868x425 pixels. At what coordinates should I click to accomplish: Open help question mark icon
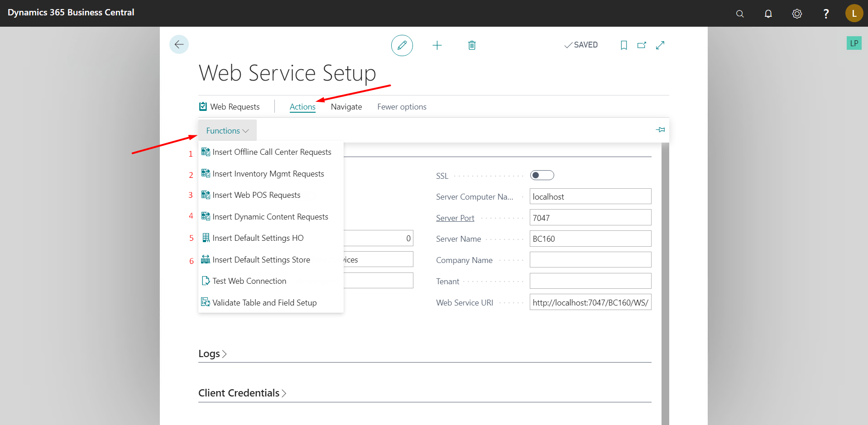pyautogui.click(x=826, y=14)
